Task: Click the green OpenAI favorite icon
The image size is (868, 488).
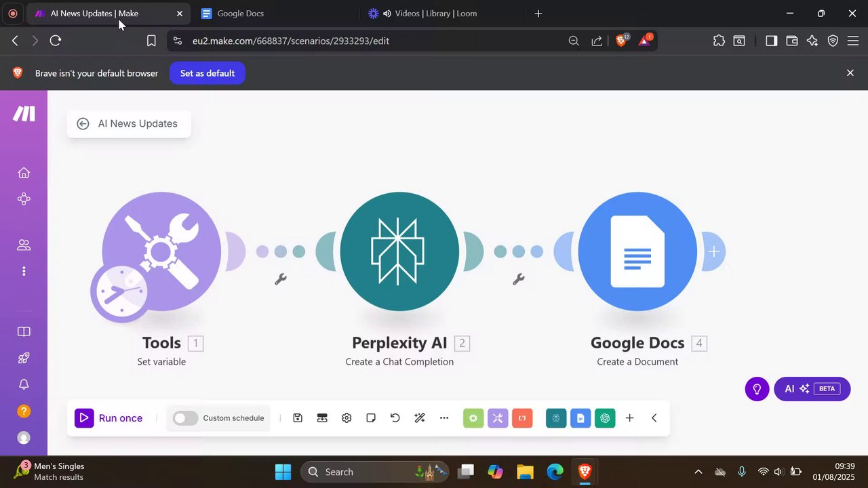Action: (x=605, y=418)
